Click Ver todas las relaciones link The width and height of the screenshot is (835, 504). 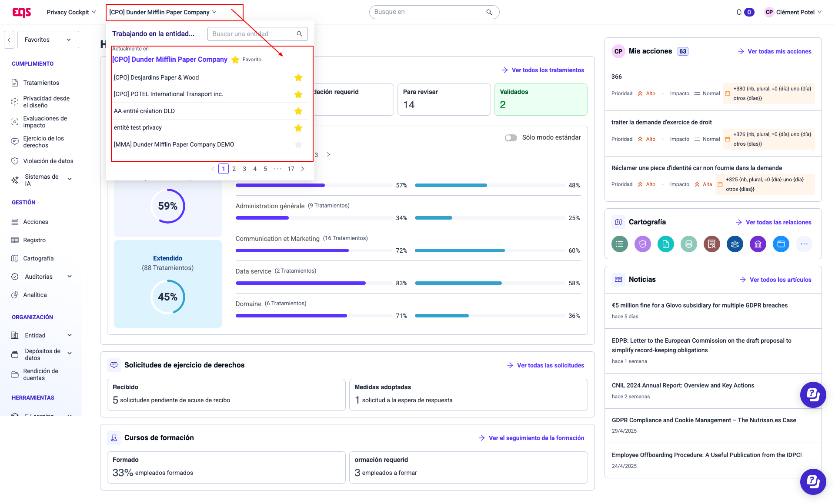tap(773, 222)
